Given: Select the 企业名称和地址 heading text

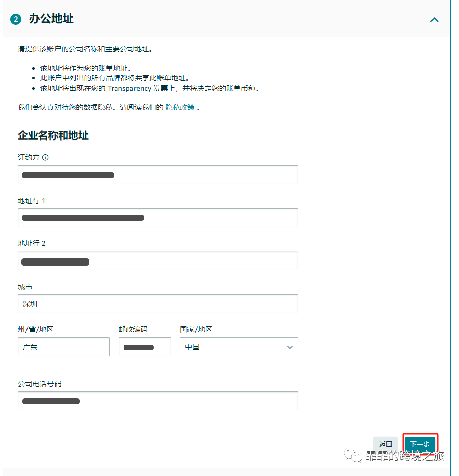Looking at the screenshot, I should [53, 135].
